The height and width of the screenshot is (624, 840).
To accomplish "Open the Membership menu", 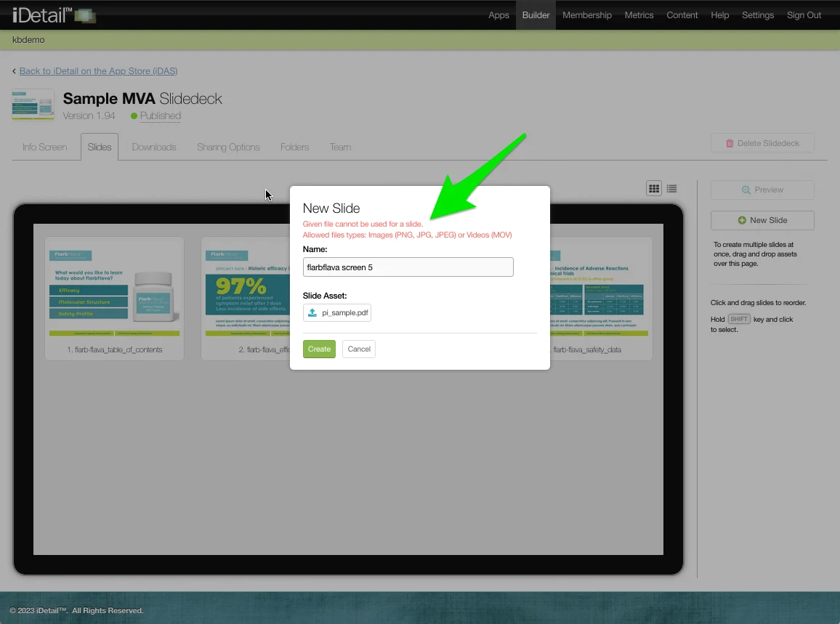I will [587, 15].
